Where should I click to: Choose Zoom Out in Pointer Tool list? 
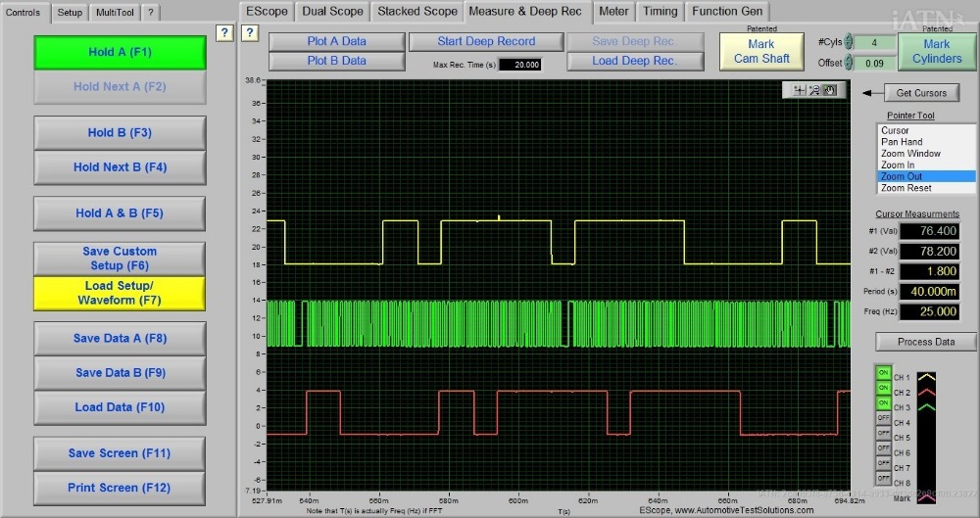(x=926, y=176)
